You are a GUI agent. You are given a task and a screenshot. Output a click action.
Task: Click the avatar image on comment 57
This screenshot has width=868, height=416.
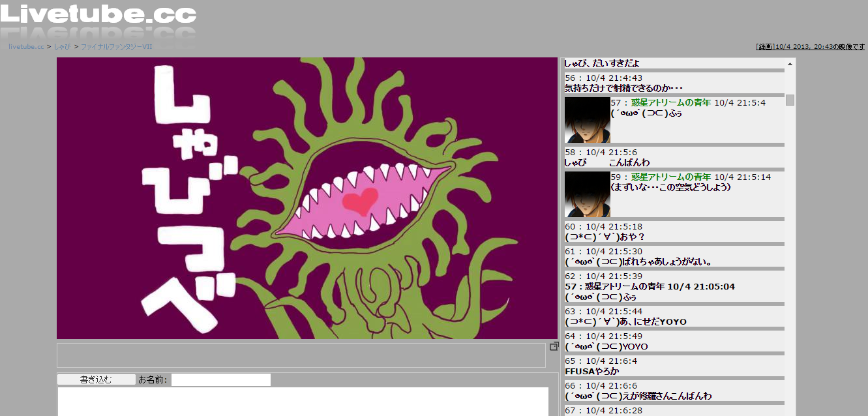pos(587,120)
